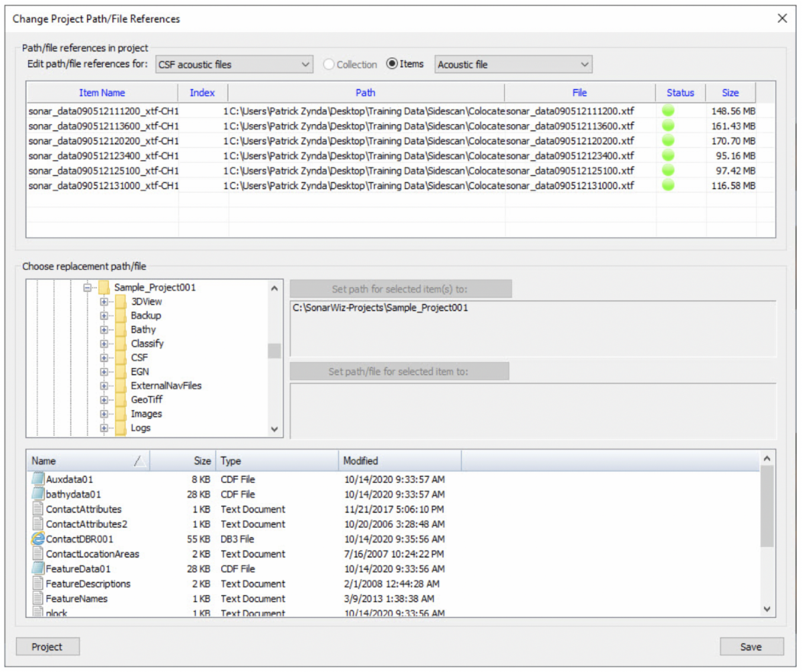Click the FeatureData01 file icon
802x672 pixels.
click(x=37, y=568)
